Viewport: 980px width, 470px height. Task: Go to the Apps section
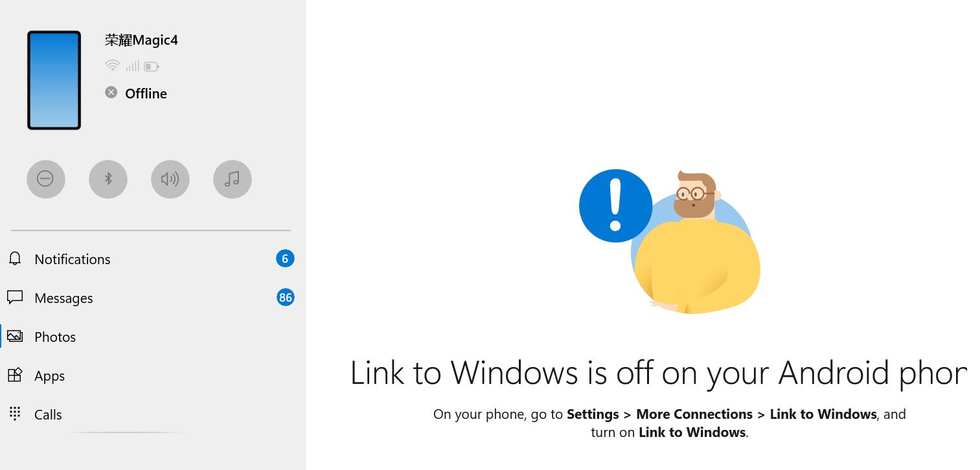50,375
